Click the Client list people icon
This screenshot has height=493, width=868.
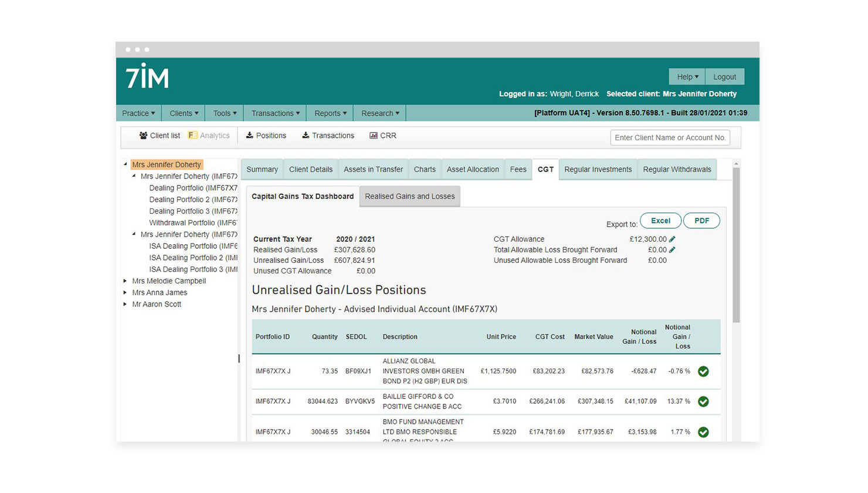143,136
